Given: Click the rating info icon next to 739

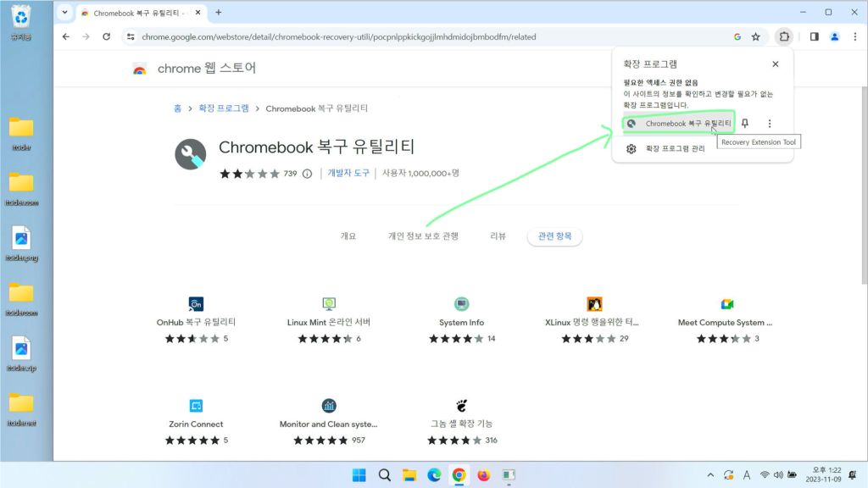Looking at the screenshot, I should click(307, 174).
